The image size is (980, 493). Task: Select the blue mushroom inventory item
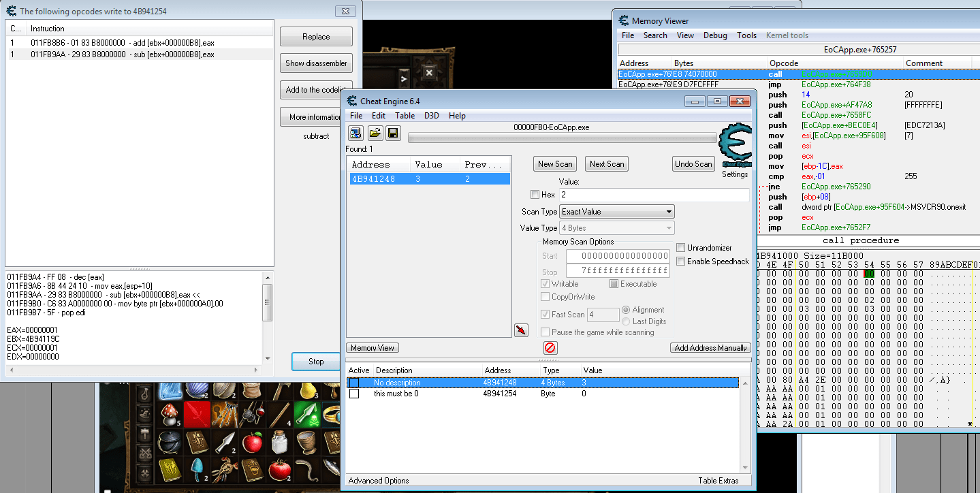tap(197, 470)
